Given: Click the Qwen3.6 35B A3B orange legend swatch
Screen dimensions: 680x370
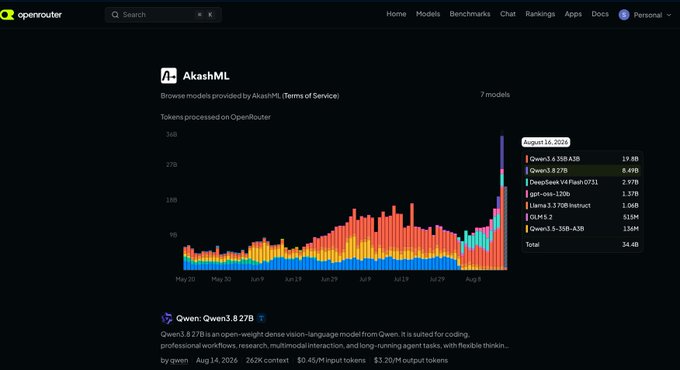Looking at the screenshot, I should 527,159.
